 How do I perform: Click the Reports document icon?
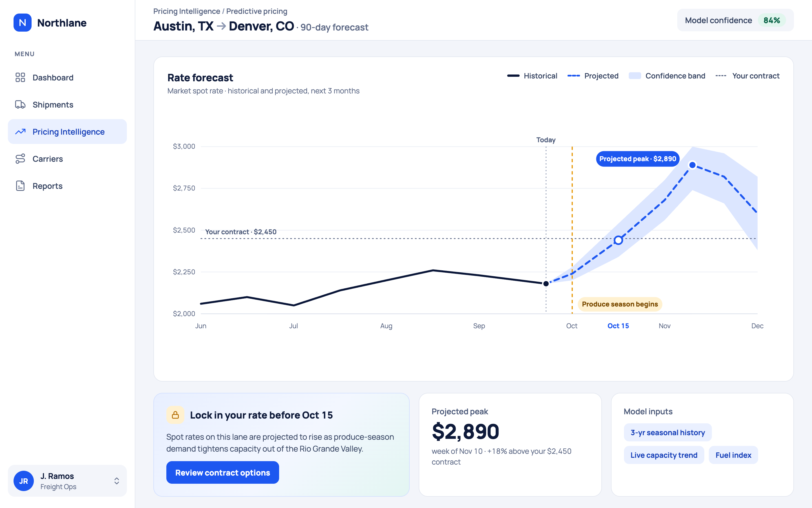pos(20,186)
